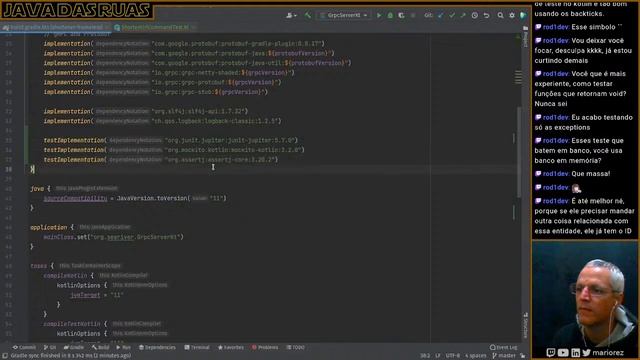Image resolution: width=640 pixels, height=360 pixels.
Task: Open the user account dropdown in the toolbar
Action: pos(291,16)
